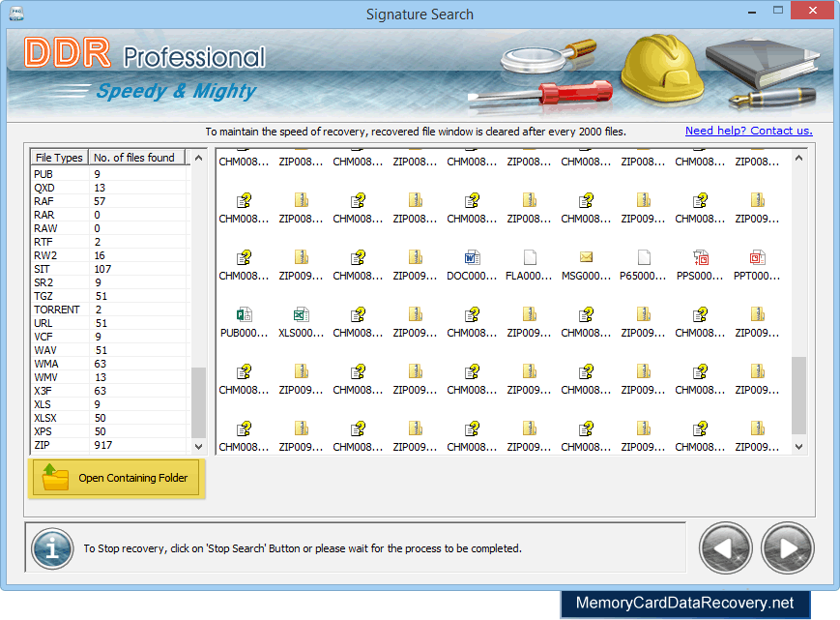Viewport: 840px width, 620px height.
Task: Click file type list scroll-up arrow
Action: pos(199,158)
